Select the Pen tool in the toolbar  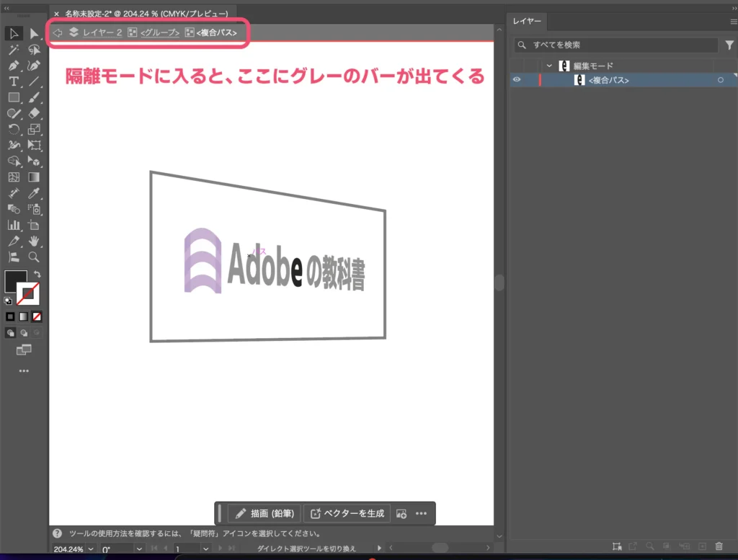(14, 66)
